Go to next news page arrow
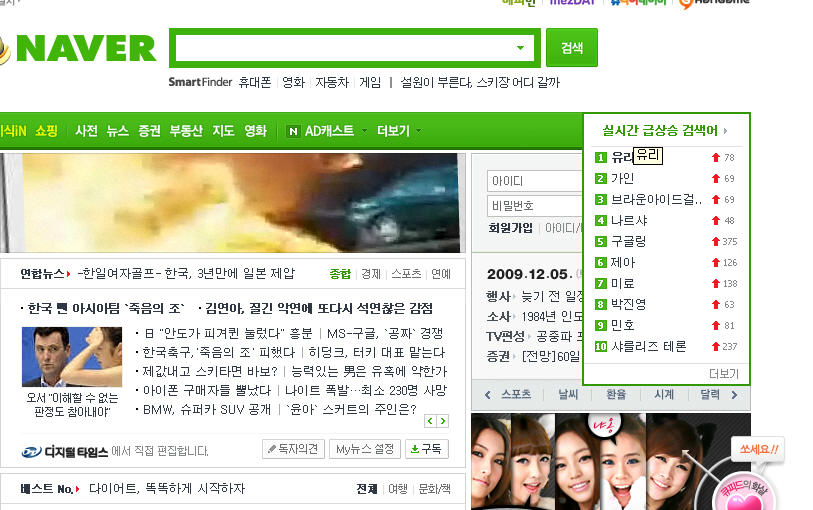The image size is (813, 510). tap(442, 421)
